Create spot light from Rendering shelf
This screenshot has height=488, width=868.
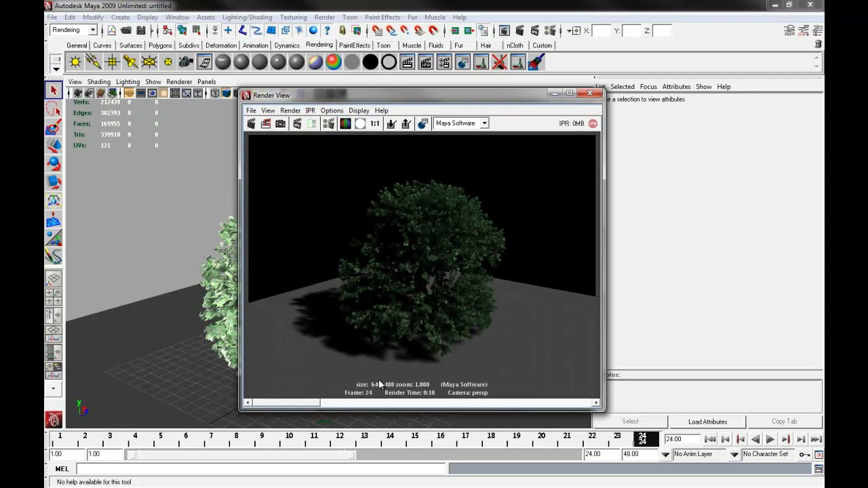coord(130,62)
